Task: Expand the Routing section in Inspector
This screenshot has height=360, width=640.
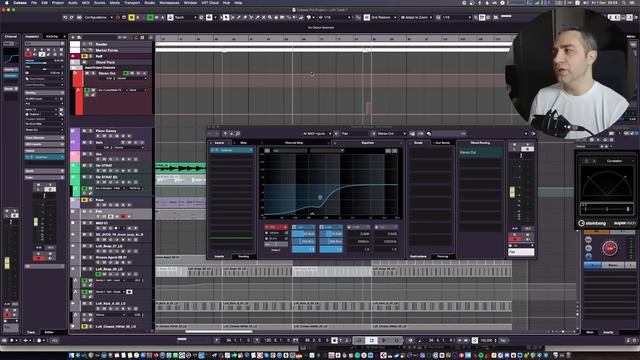Action: [44, 93]
